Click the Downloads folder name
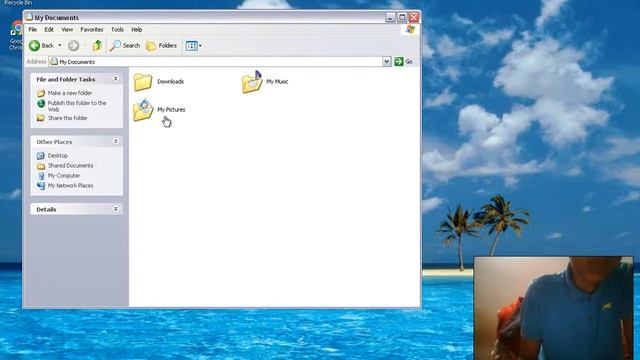The width and height of the screenshot is (640, 360). tap(171, 82)
